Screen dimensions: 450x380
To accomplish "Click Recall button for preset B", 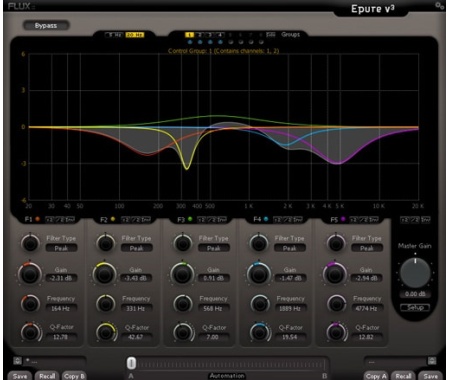I will pos(403,376).
